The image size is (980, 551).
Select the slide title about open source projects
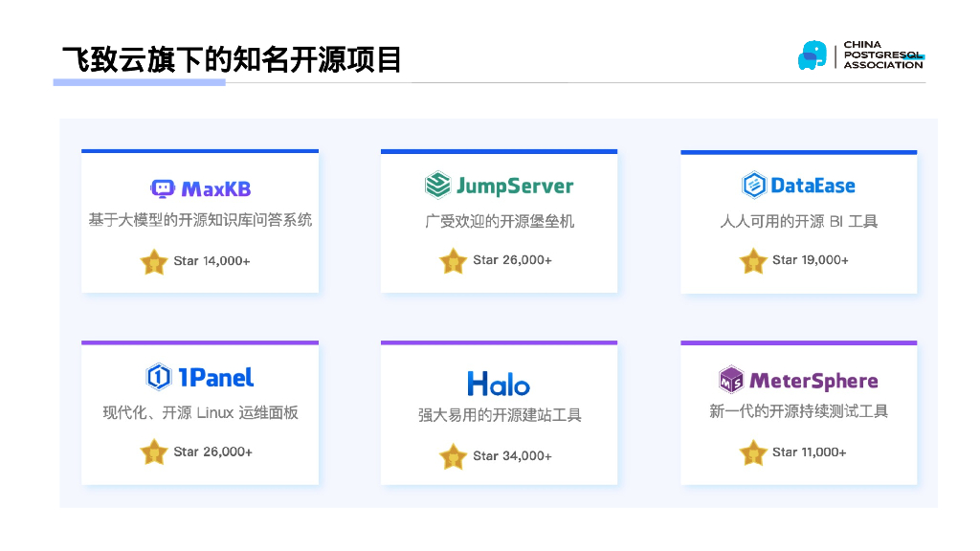tap(234, 59)
